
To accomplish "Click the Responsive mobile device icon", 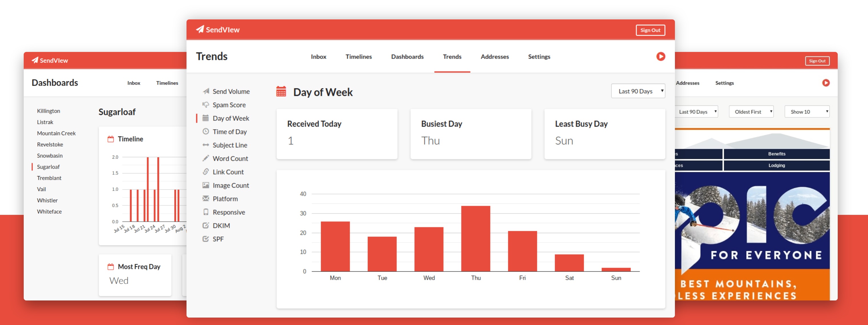I will (x=206, y=212).
